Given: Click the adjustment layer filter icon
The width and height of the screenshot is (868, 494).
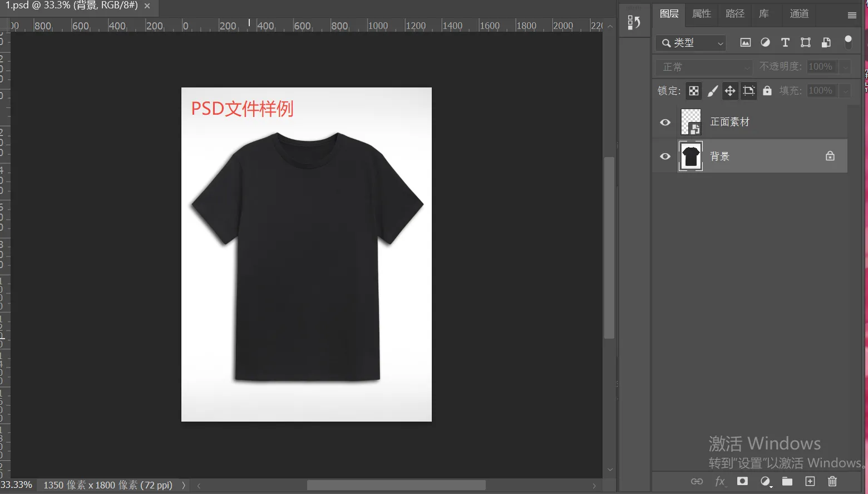Looking at the screenshot, I should click(x=765, y=42).
